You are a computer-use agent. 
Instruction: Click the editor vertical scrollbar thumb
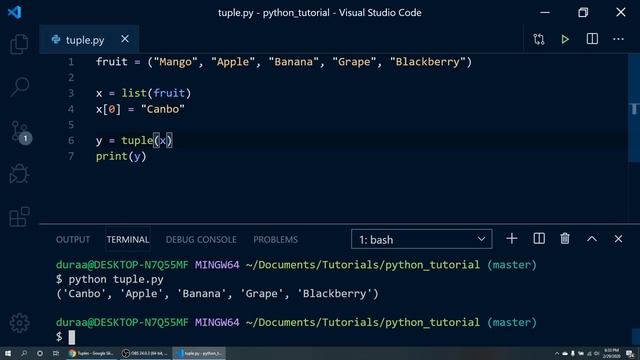pos(634,109)
